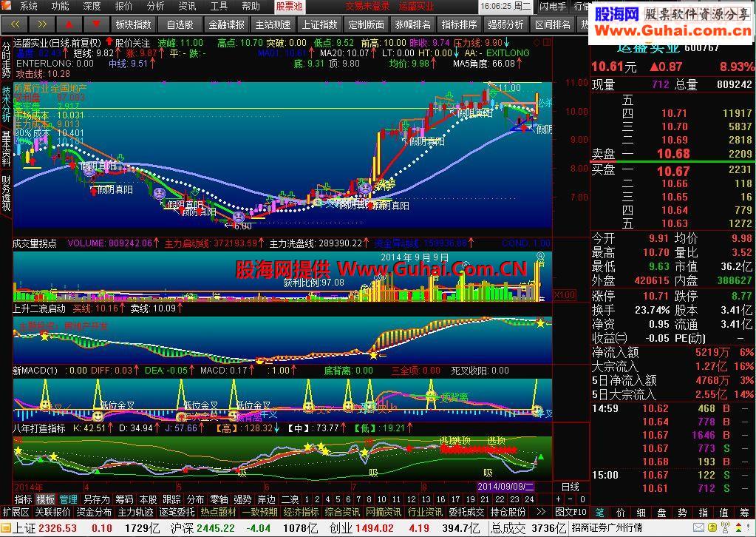The image size is (756, 537).
Task: Open the 工具 menu
Action: [x=219, y=6]
